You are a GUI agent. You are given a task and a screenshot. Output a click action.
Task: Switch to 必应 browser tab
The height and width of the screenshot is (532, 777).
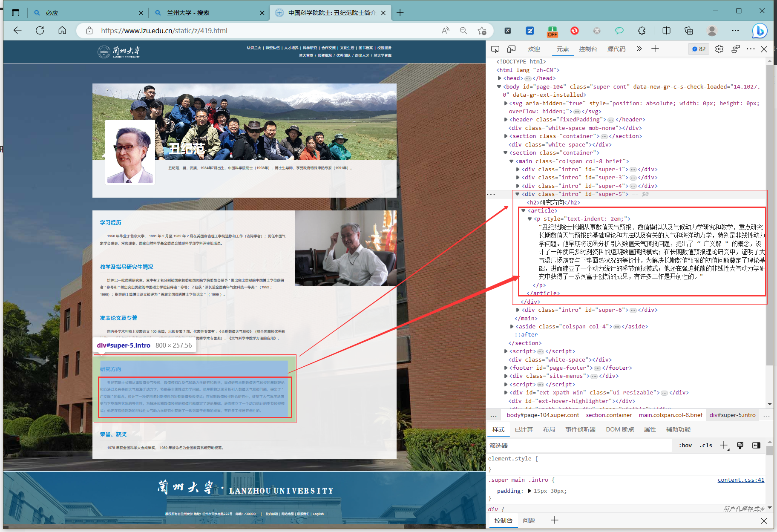[x=88, y=13]
